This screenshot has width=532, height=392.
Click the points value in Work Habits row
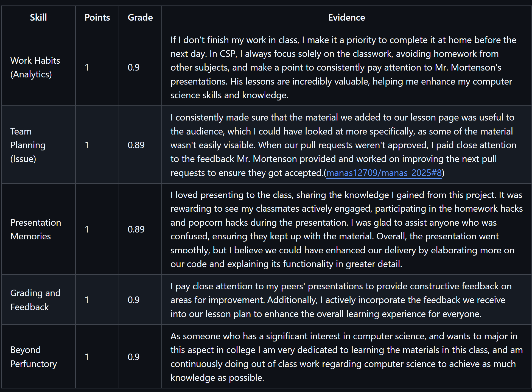click(87, 67)
